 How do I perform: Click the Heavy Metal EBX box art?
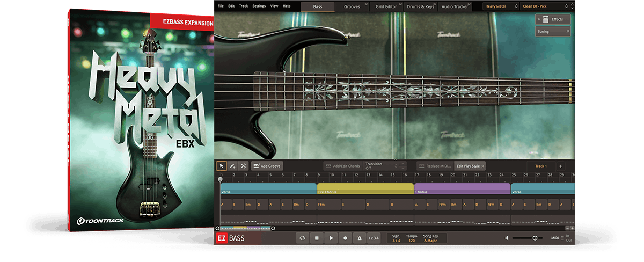[140, 119]
